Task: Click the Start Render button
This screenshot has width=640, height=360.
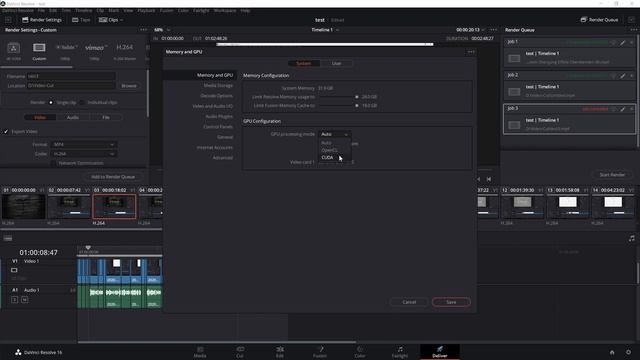Action: (x=612, y=175)
